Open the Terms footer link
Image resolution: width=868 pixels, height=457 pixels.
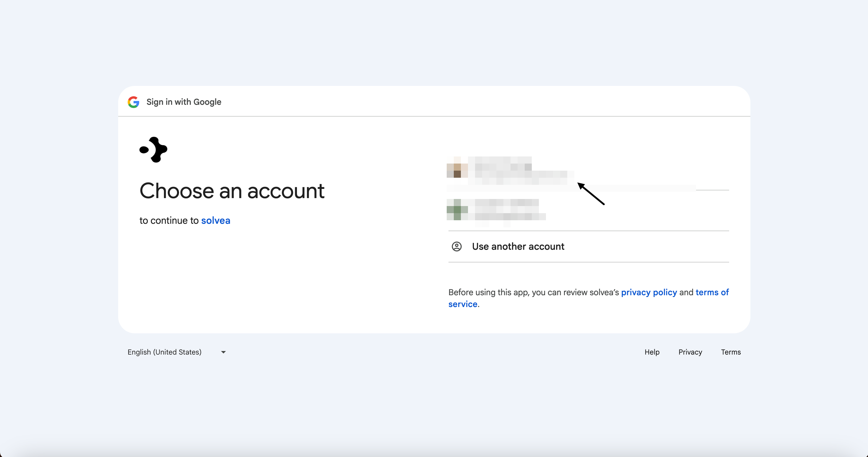[x=731, y=352]
